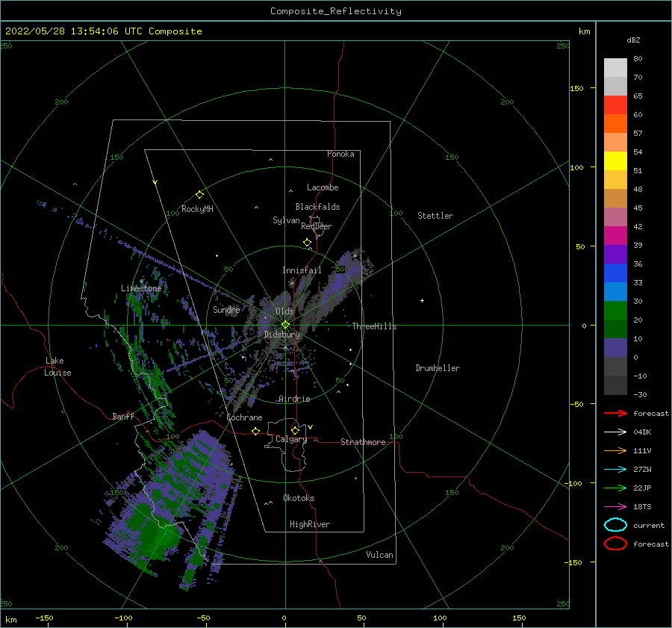The width and height of the screenshot is (672, 628).
Task: Click the yellow 54 dBZ color swatch
Action: (615, 161)
